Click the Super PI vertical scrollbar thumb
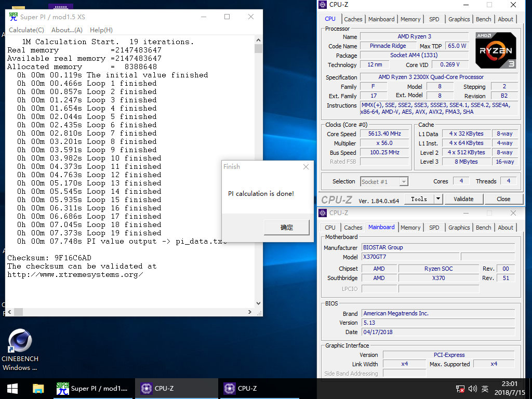This screenshot has height=399, width=532. (x=259, y=48)
